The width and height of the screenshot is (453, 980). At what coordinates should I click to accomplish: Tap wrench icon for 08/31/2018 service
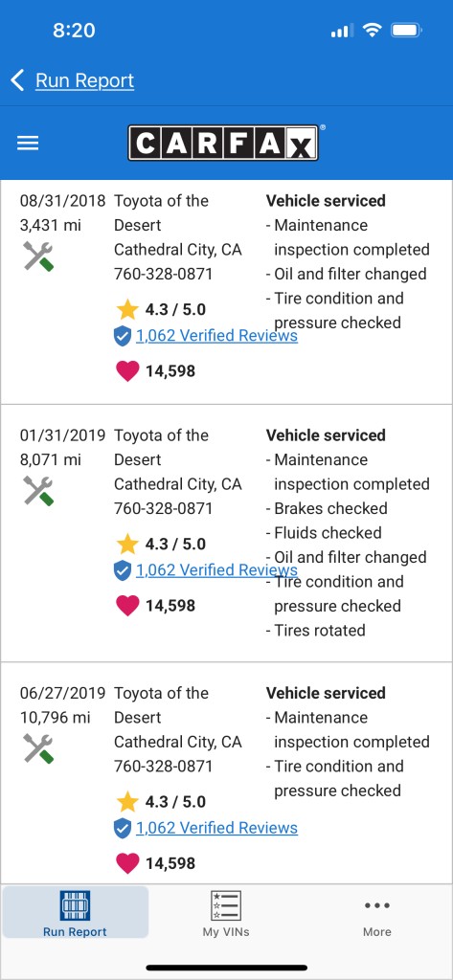(x=38, y=256)
